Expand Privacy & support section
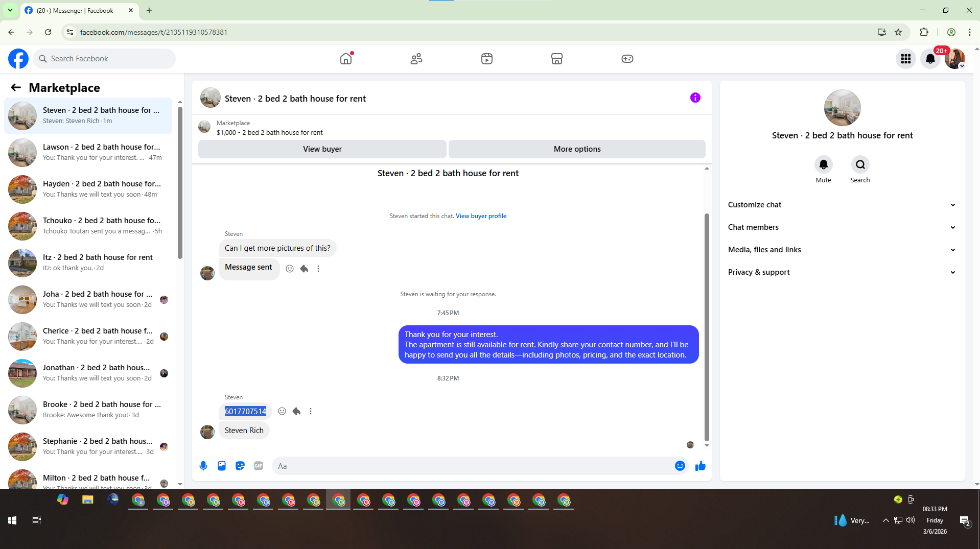Screen dimensions: 980x549 pyautogui.click(x=842, y=272)
